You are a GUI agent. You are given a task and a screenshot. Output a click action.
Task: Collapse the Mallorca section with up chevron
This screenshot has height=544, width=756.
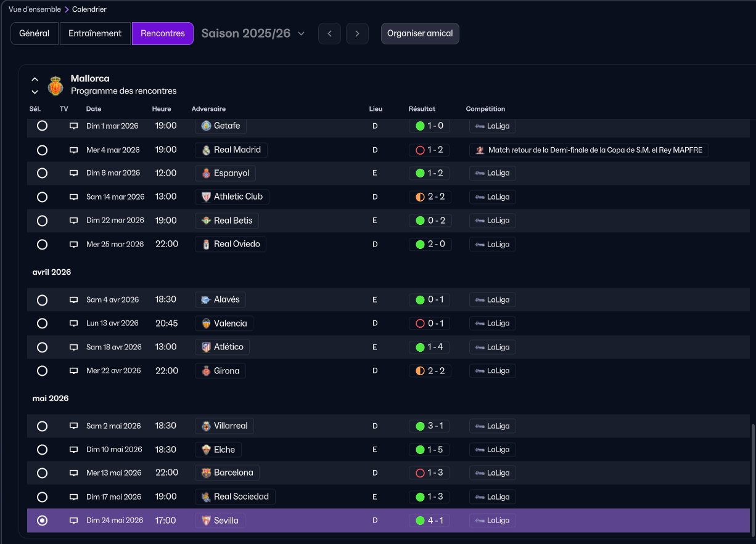pos(35,79)
